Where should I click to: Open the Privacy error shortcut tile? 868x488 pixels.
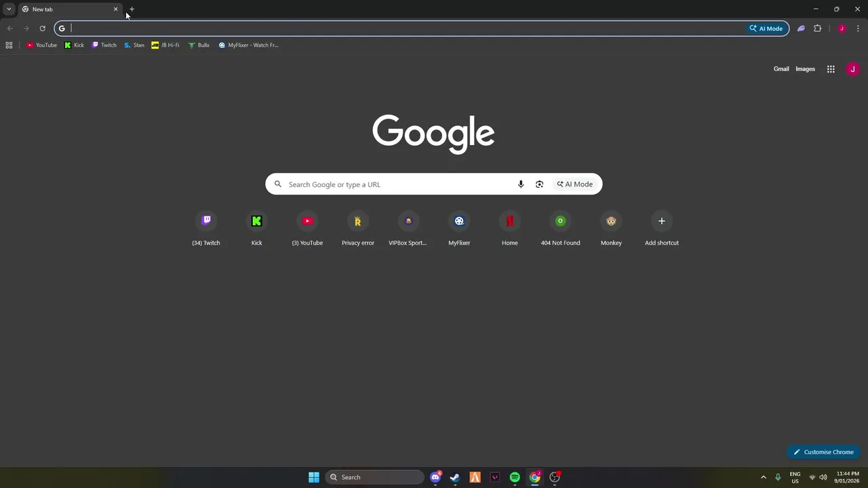click(x=358, y=229)
